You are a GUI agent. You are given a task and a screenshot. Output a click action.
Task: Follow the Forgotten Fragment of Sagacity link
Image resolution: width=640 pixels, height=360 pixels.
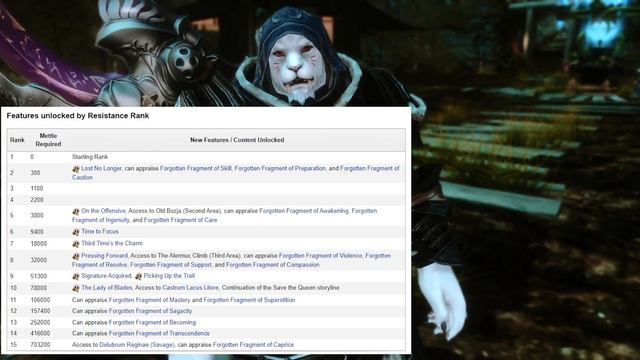(150, 311)
